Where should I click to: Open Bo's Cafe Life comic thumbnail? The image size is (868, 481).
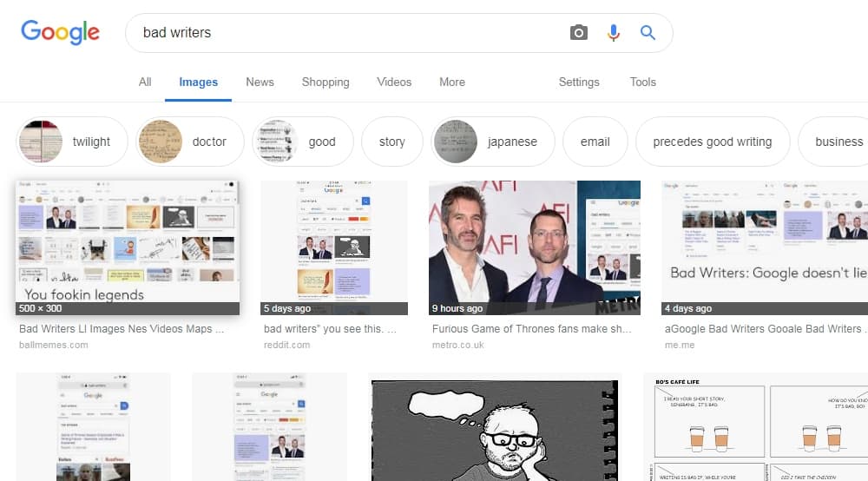[x=756, y=429]
